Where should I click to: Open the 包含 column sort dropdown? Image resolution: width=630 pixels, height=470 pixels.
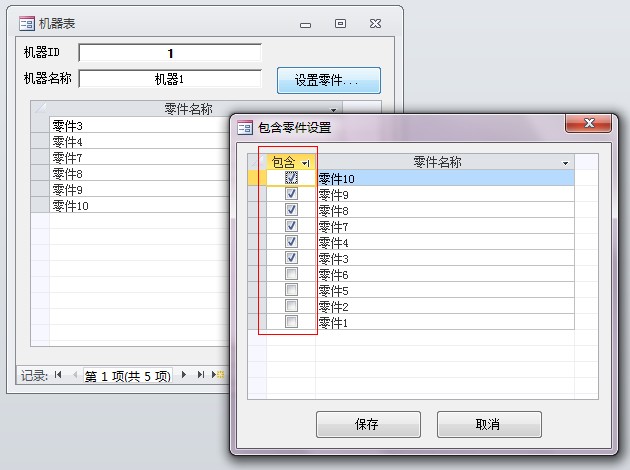306,163
